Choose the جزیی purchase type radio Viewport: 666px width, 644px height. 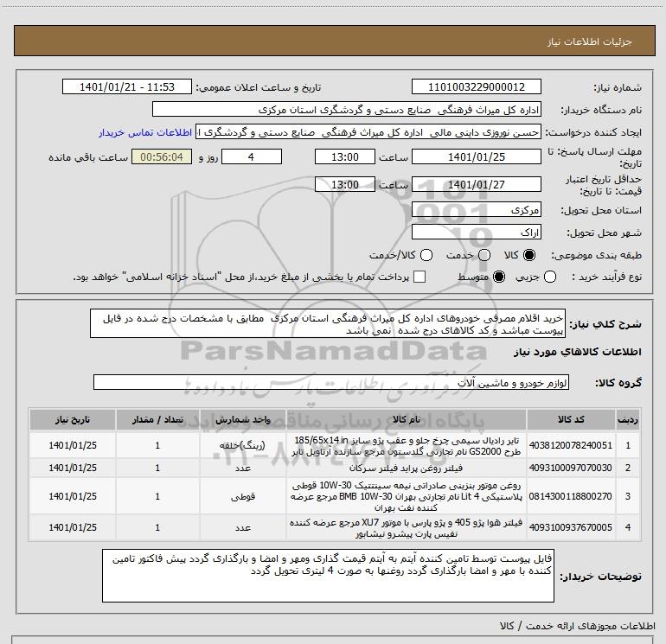point(550,277)
